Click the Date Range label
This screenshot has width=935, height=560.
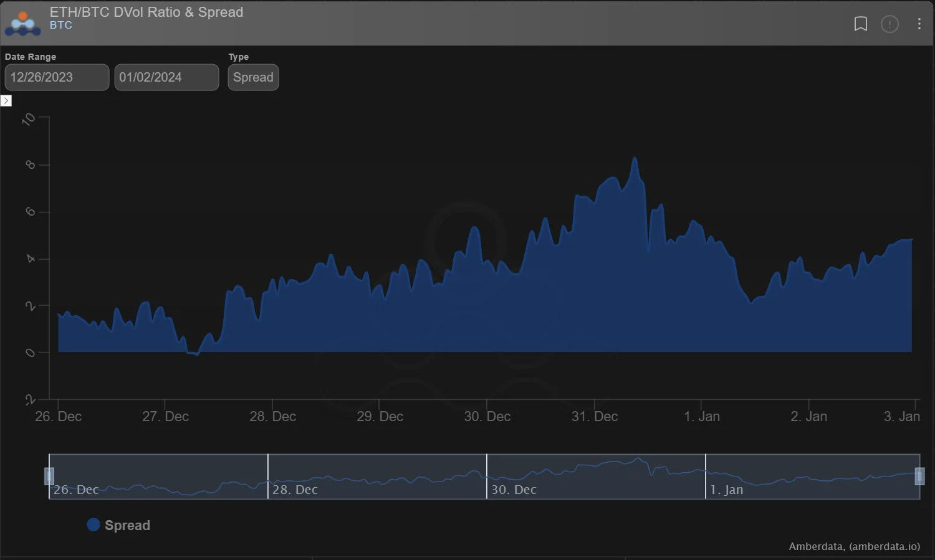[x=31, y=57]
